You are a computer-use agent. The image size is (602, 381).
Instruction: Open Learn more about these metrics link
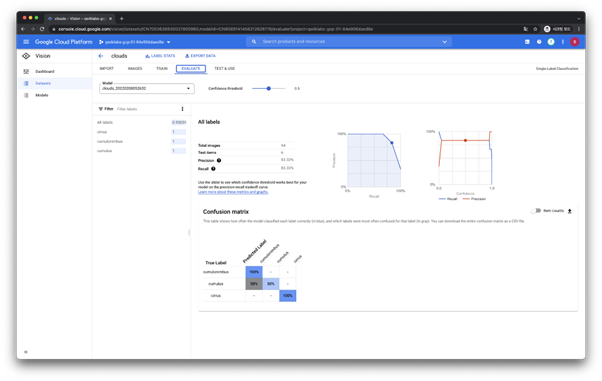pyautogui.click(x=233, y=192)
